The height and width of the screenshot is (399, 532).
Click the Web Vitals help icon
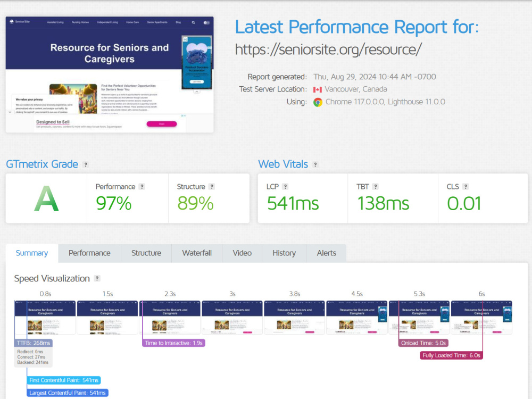pyautogui.click(x=315, y=164)
